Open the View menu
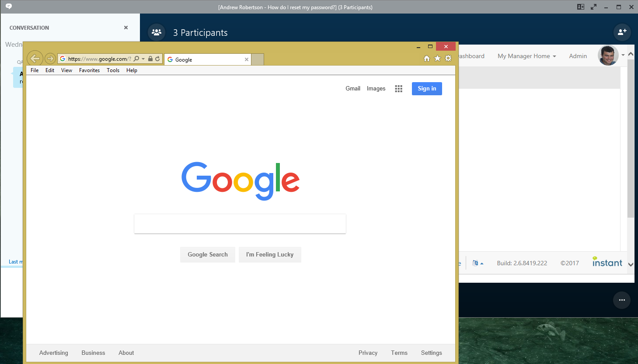 click(66, 70)
